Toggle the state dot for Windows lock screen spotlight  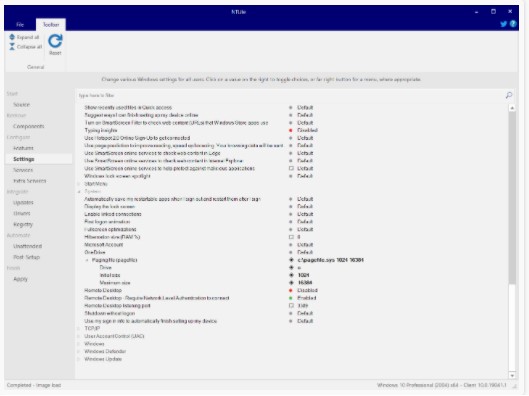pos(290,176)
